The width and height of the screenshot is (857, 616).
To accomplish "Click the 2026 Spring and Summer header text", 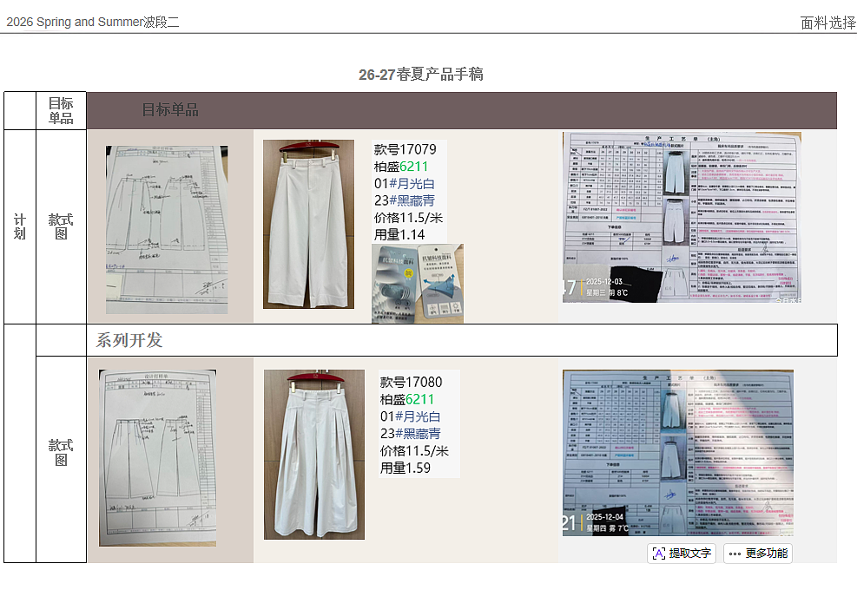I will (x=92, y=22).
